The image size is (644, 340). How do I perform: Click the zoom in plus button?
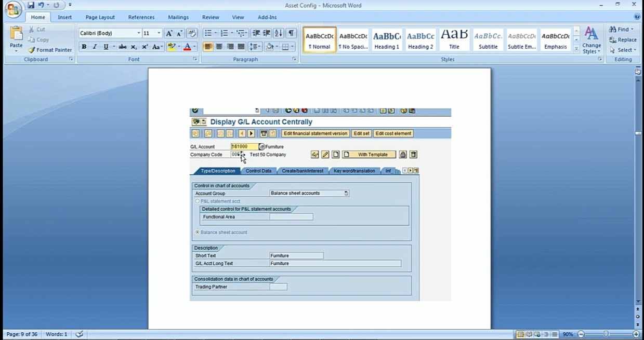636,334
